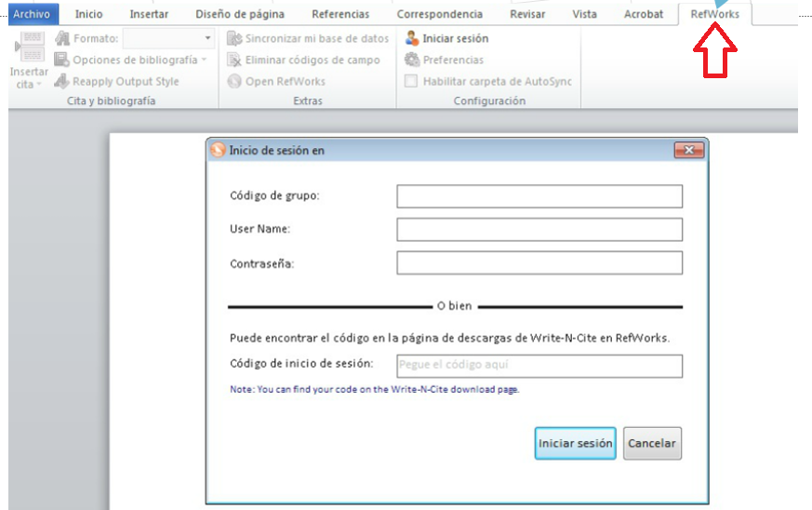This screenshot has width=812, height=510.
Task: Click Eliminar códigos de campo icon
Action: point(234,60)
